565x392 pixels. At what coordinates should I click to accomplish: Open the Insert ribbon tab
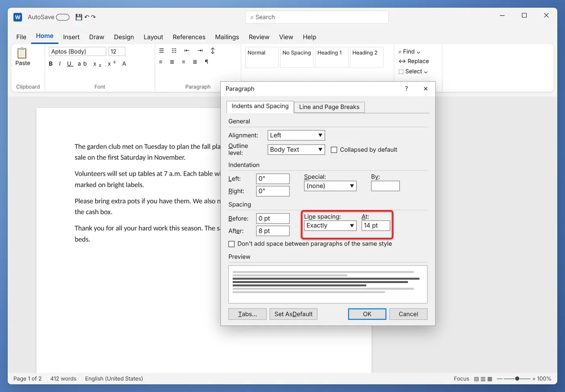pos(71,37)
